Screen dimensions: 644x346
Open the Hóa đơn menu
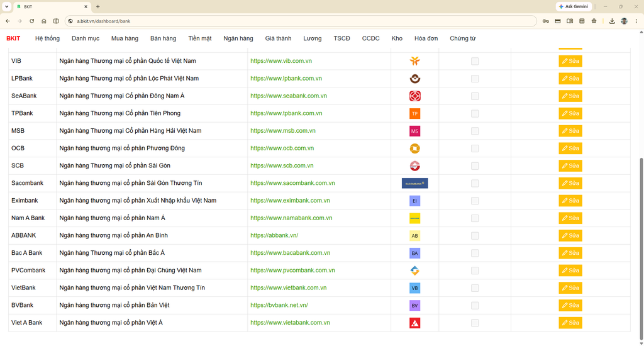(426, 38)
